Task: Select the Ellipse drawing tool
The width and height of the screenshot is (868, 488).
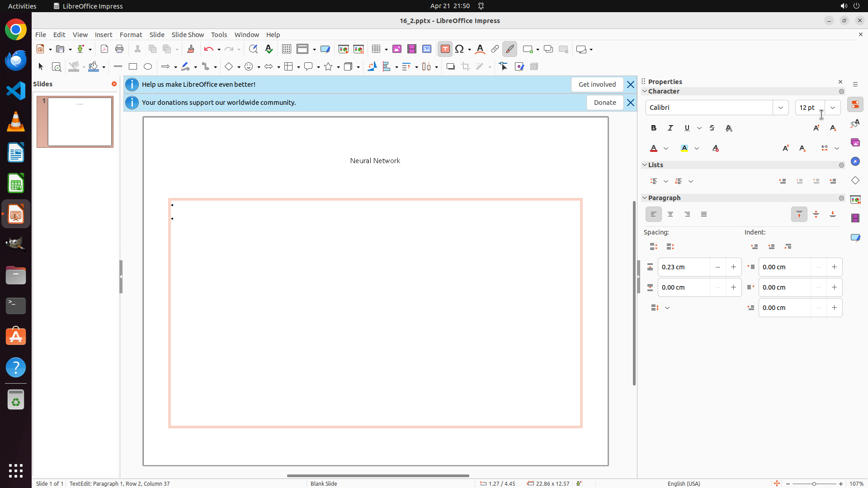Action: point(148,67)
